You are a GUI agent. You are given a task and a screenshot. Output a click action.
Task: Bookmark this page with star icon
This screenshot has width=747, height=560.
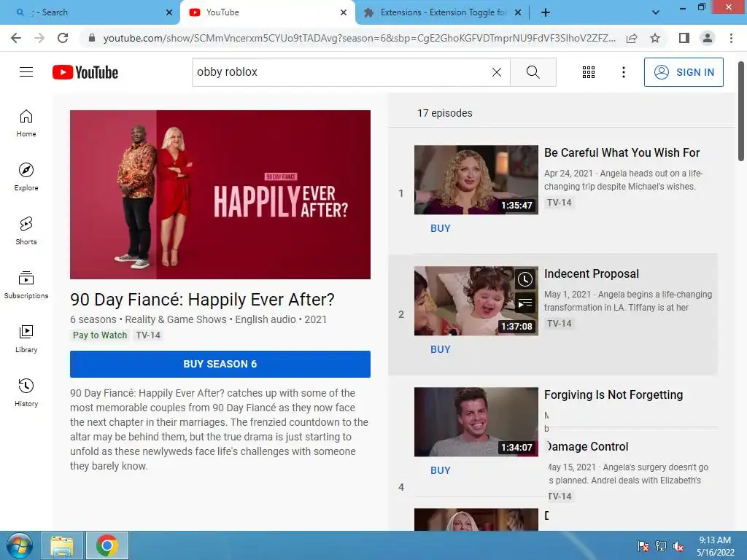click(x=655, y=38)
